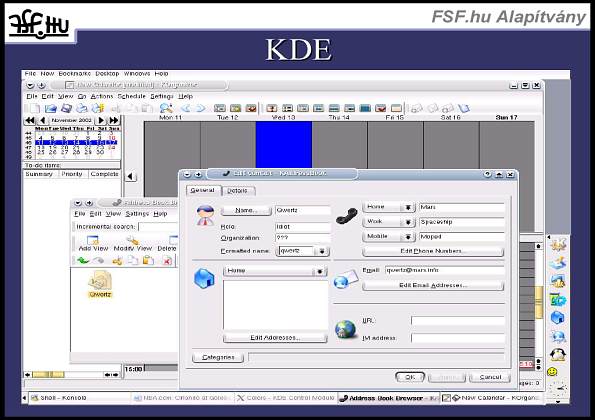
Task: Click the Open folder icon in KOrganizer toolbar
Action: (51, 109)
